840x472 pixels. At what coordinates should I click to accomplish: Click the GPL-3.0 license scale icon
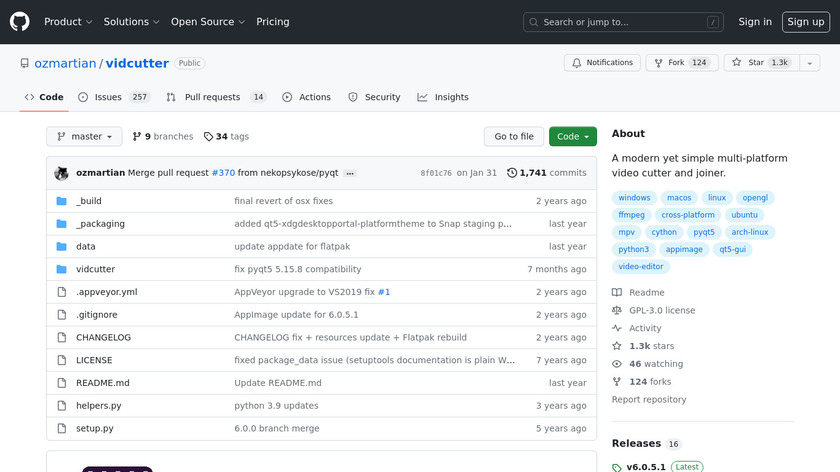point(617,310)
